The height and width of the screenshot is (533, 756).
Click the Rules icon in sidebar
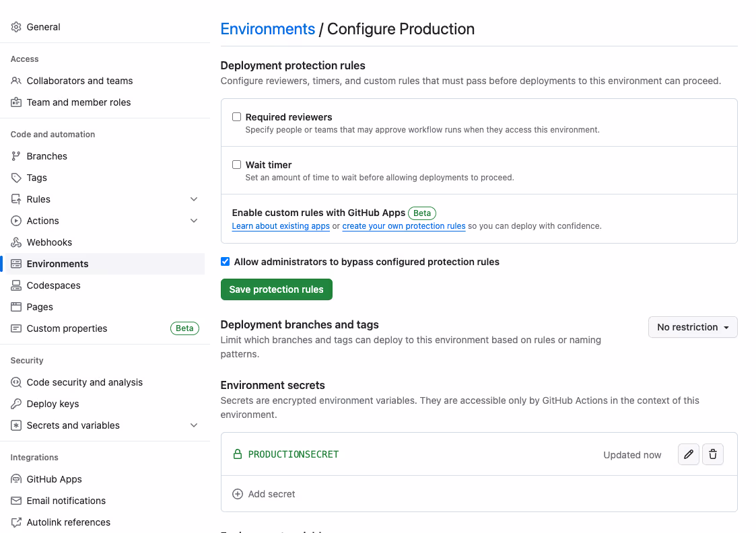click(16, 199)
